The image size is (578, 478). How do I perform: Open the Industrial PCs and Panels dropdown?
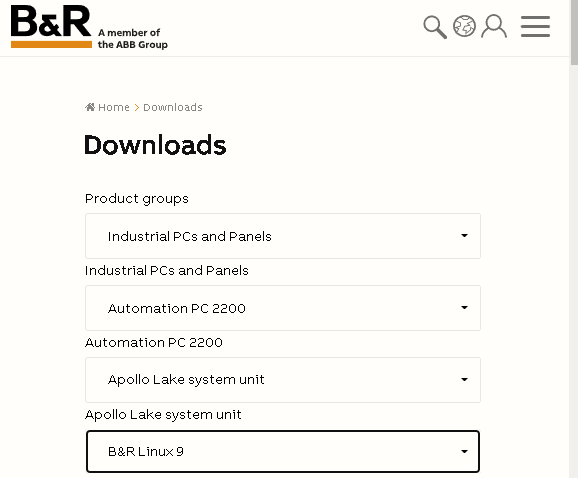pyautogui.click(x=283, y=236)
